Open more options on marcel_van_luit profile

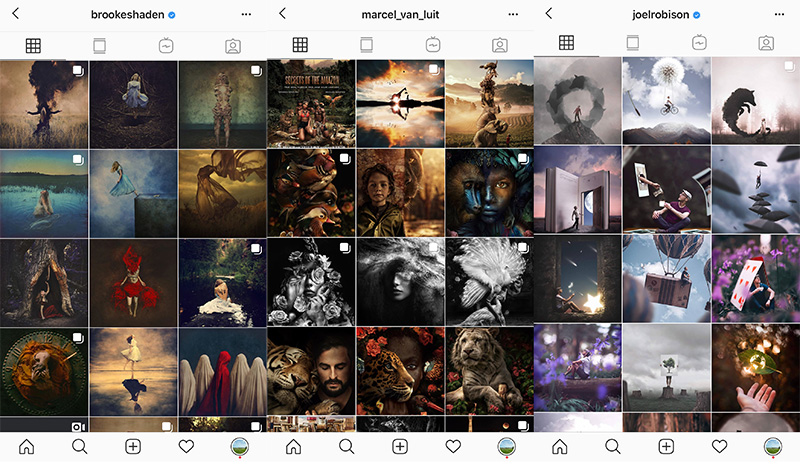pyautogui.click(x=513, y=14)
